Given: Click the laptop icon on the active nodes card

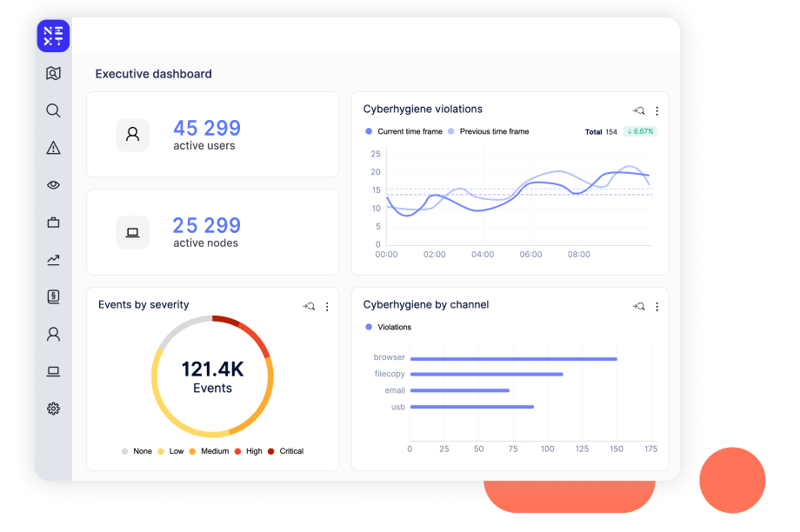Looking at the screenshot, I should click(x=133, y=233).
